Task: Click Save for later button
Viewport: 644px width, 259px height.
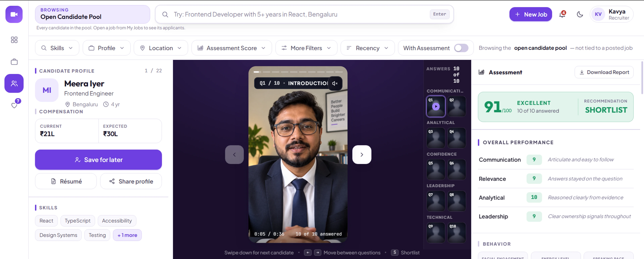Action: pos(98,160)
